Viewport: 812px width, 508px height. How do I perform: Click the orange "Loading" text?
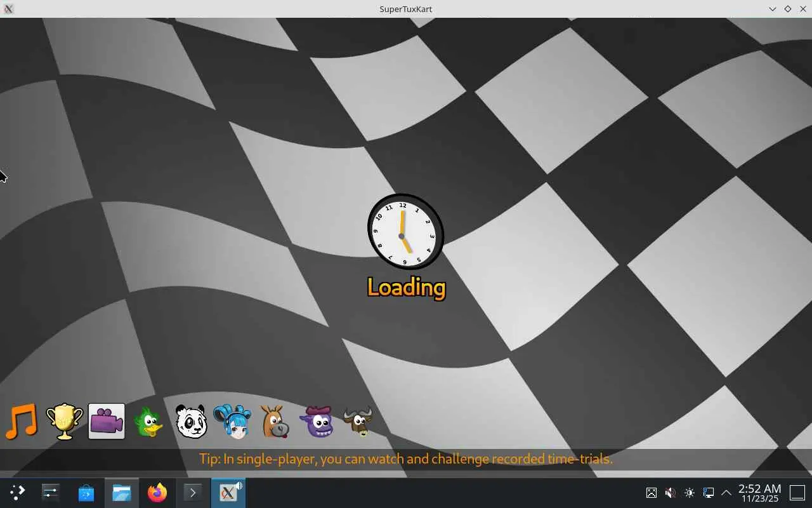pyautogui.click(x=406, y=288)
